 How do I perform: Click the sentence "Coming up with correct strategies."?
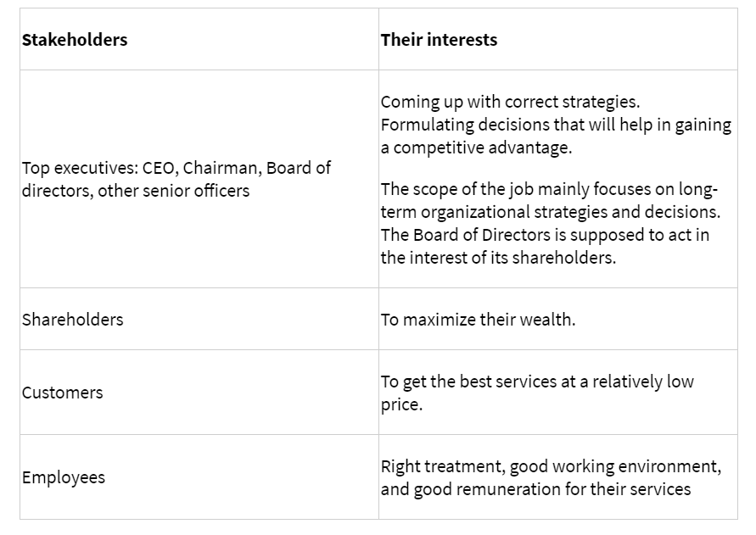(510, 102)
